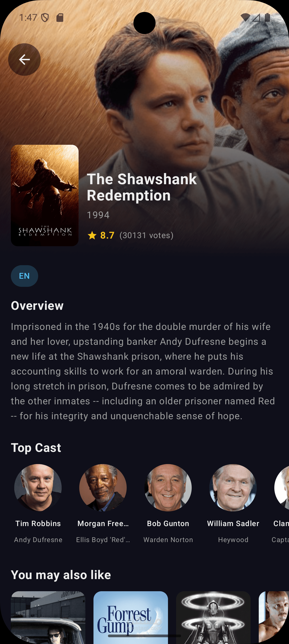Open the Shawshank Redemption poster image
289x644 pixels.
click(45, 195)
